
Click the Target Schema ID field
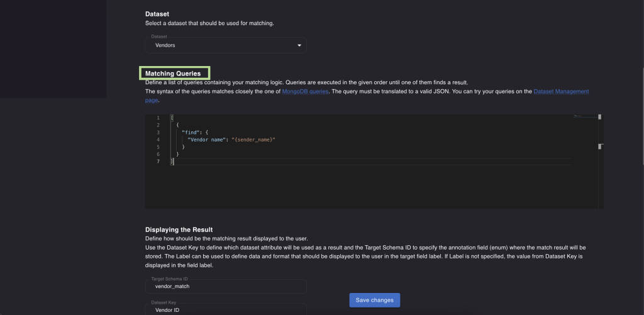(x=226, y=286)
